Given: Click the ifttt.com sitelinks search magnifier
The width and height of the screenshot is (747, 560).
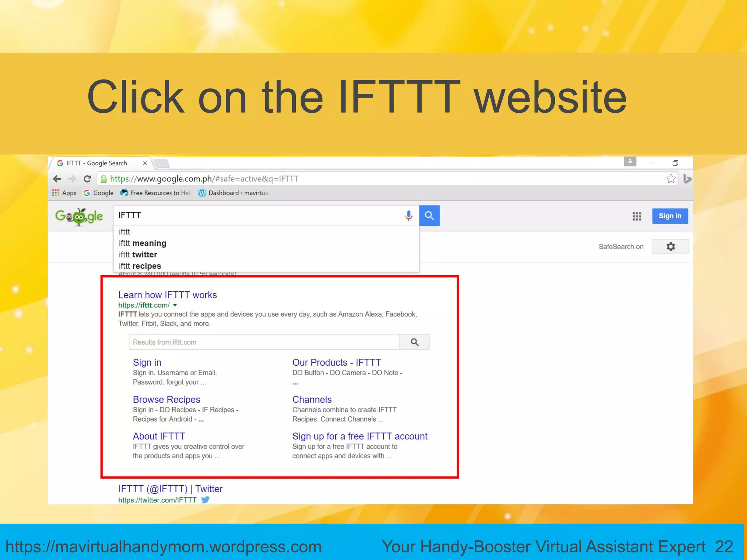Looking at the screenshot, I should (414, 342).
